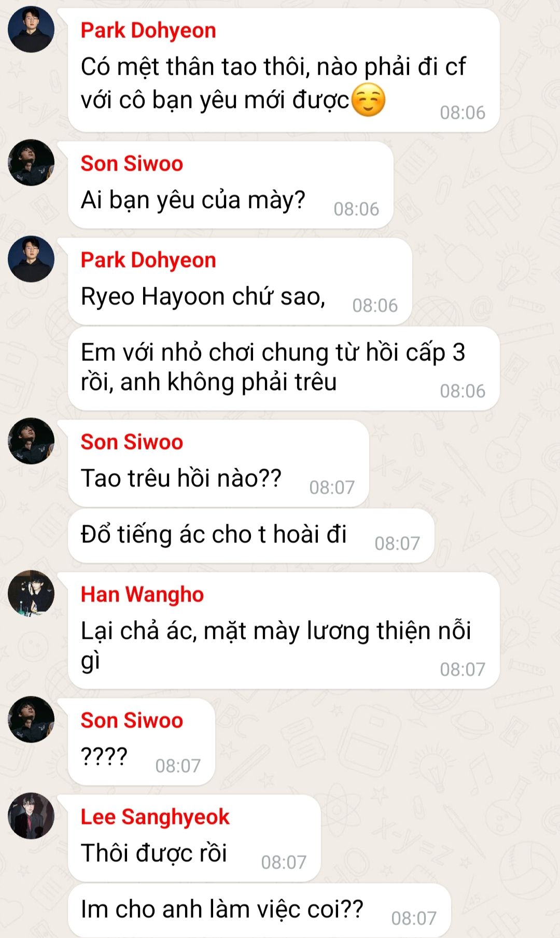Click the Han Wangho sender name

click(142, 594)
